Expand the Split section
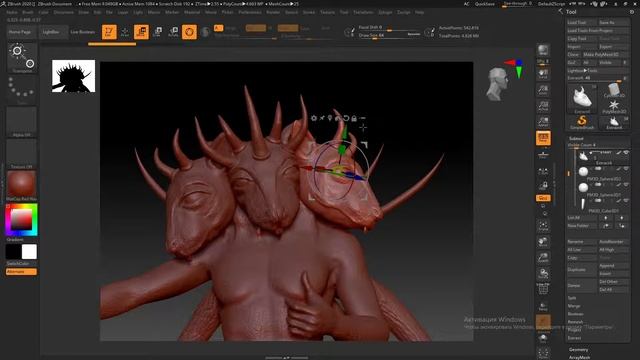The width and height of the screenshot is (640, 360). 572,298
